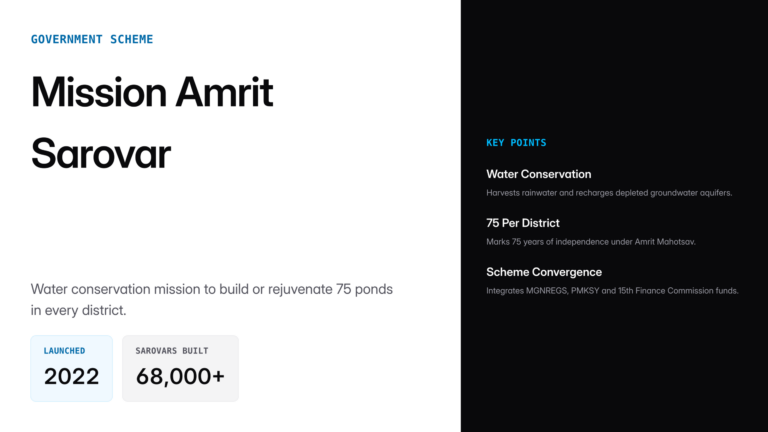Click 'in every district.' text line

pos(78,311)
